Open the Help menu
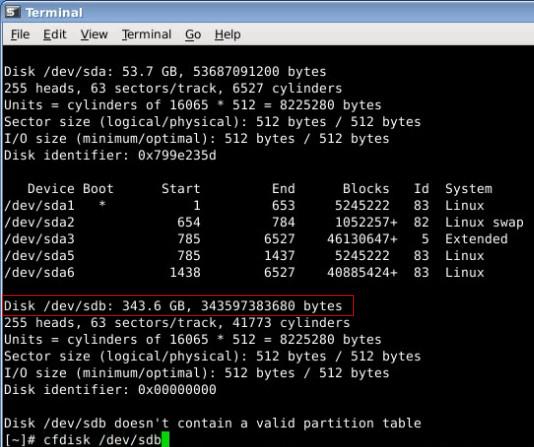Screen dimensions: 534x447 (227, 34)
